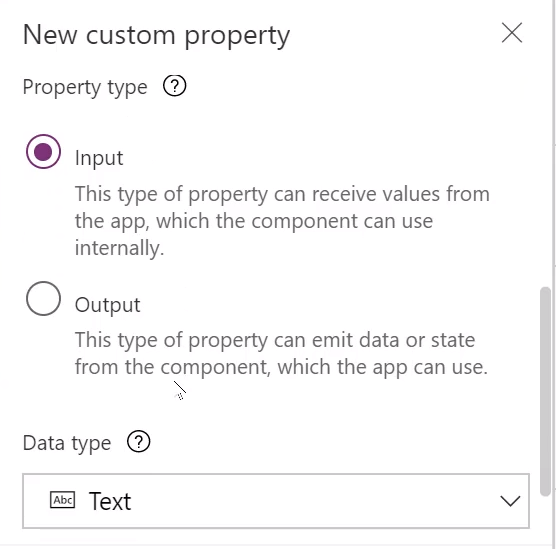Click the "New custom property" heading
556x549 pixels.
156,36
